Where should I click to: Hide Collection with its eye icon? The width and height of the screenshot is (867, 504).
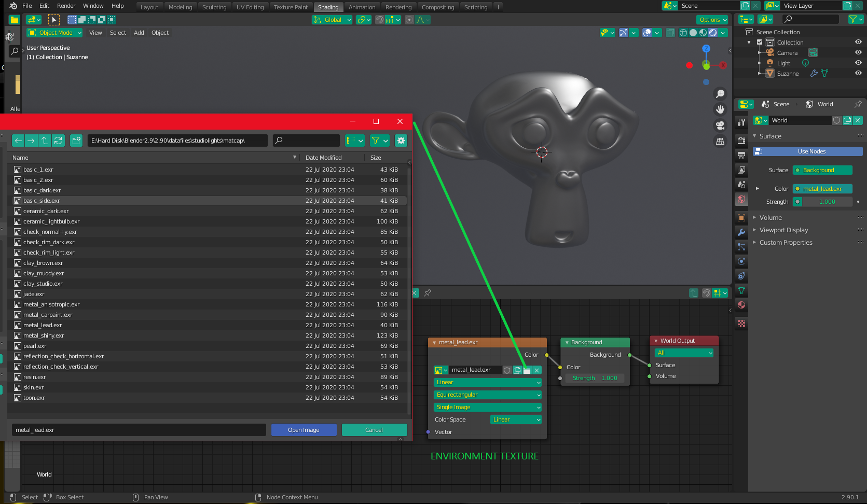pyautogui.click(x=858, y=43)
